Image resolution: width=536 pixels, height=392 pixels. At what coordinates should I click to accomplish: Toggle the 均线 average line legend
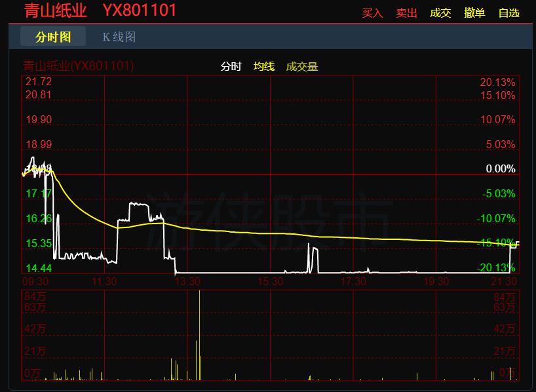pos(264,66)
